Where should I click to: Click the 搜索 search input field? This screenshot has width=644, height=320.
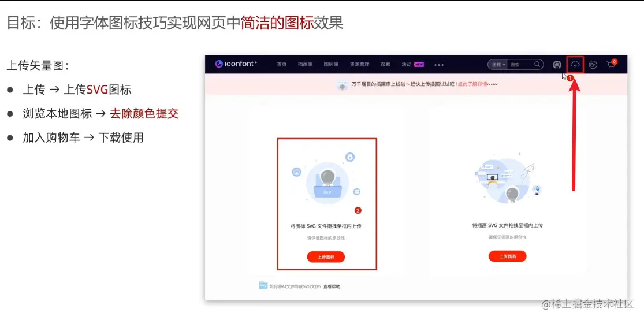[521, 65]
